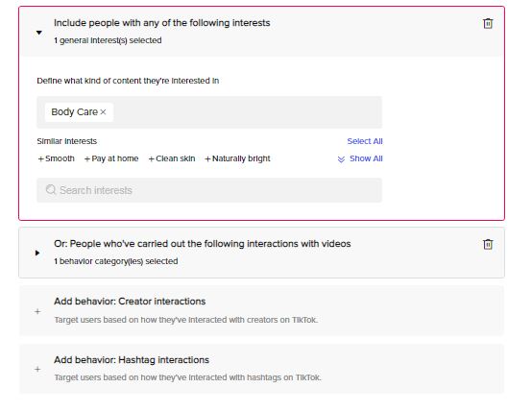
Task: Remove the Body Care interest tag
Action: (104, 112)
